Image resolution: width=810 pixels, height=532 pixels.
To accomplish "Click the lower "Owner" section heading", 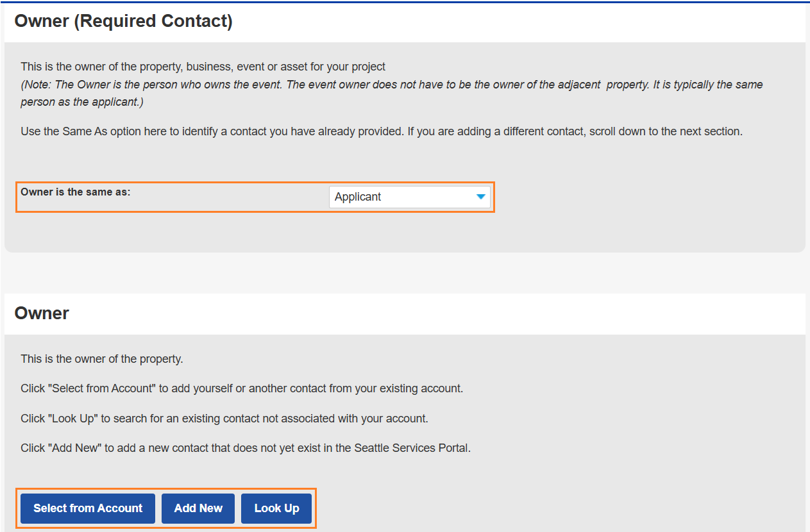I will pyautogui.click(x=42, y=313).
